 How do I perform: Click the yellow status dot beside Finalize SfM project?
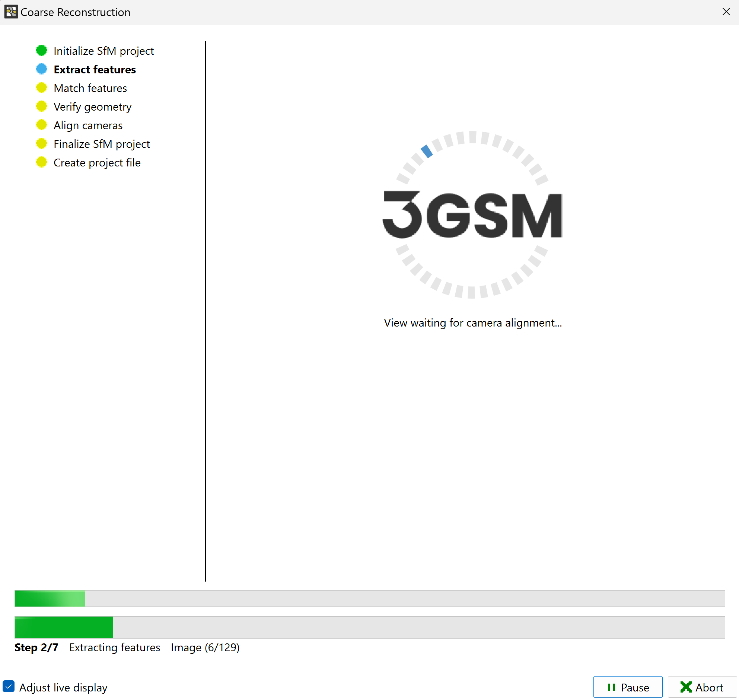(x=42, y=144)
